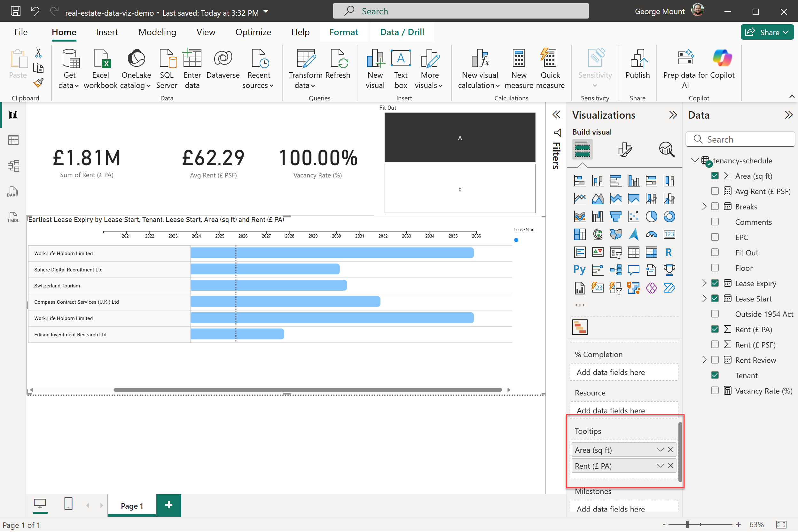The height and width of the screenshot is (532, 798).
Task: Select the funnel chart visualization icon
Action: coord(615,216)
